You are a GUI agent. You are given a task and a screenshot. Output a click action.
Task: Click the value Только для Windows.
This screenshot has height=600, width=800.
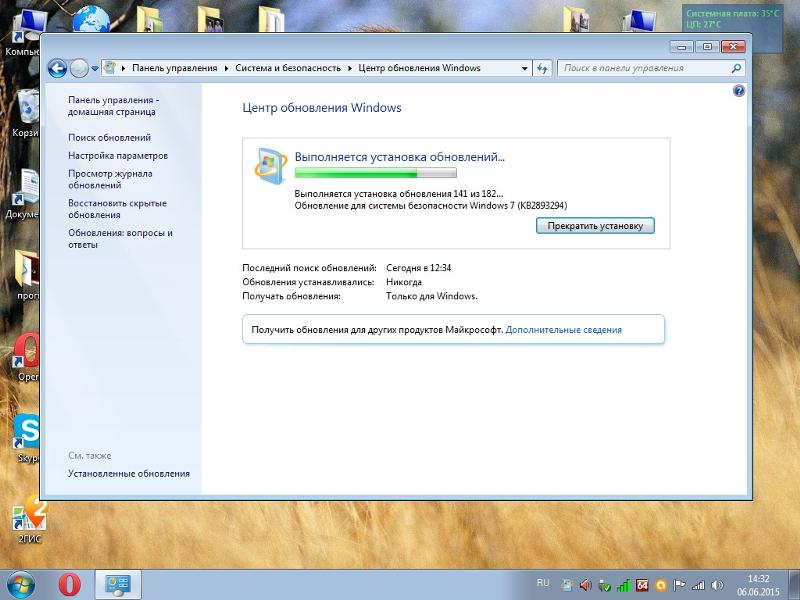coord(432,296)
